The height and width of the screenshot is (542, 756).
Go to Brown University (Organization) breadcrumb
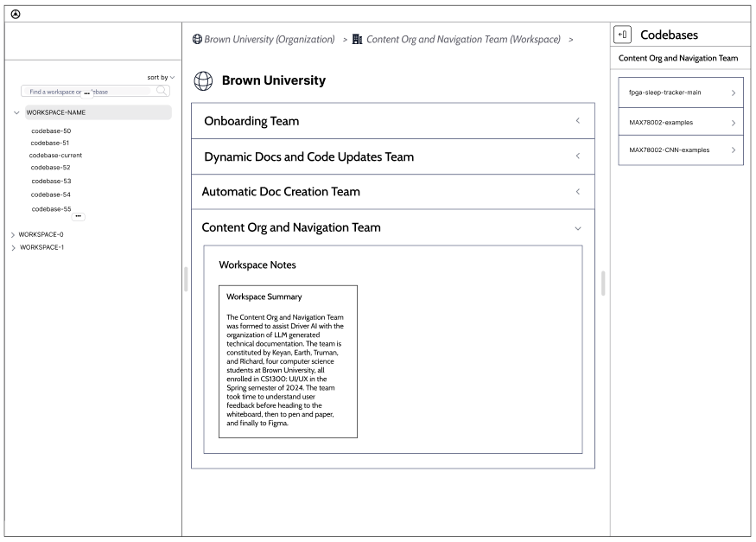(x=270, y=39)
